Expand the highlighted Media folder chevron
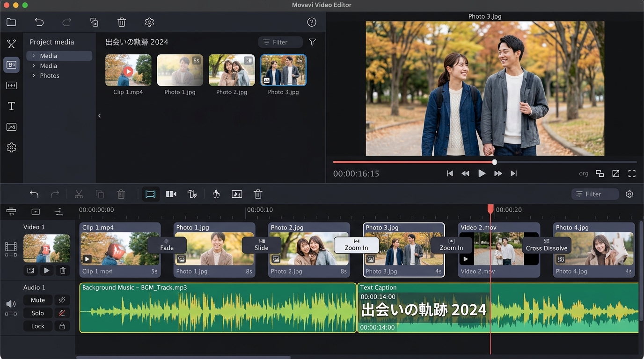Viewport: 644px width, 359px height. pyautogui.click(x=34, y=56)
